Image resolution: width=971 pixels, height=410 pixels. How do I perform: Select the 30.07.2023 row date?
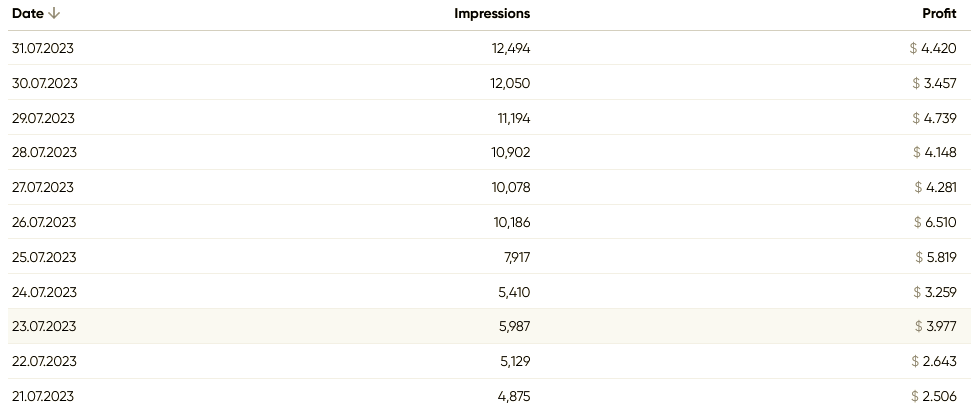coord(45,83)
